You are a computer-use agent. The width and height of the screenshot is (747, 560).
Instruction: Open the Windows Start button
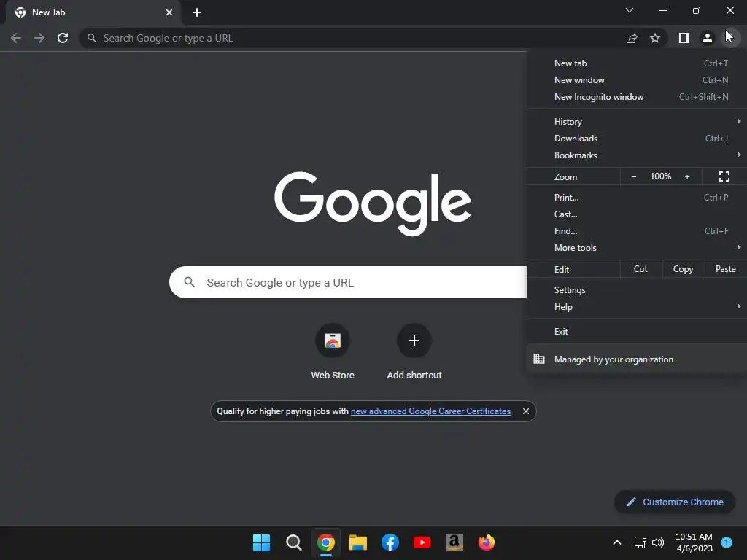tap(261, 542)
